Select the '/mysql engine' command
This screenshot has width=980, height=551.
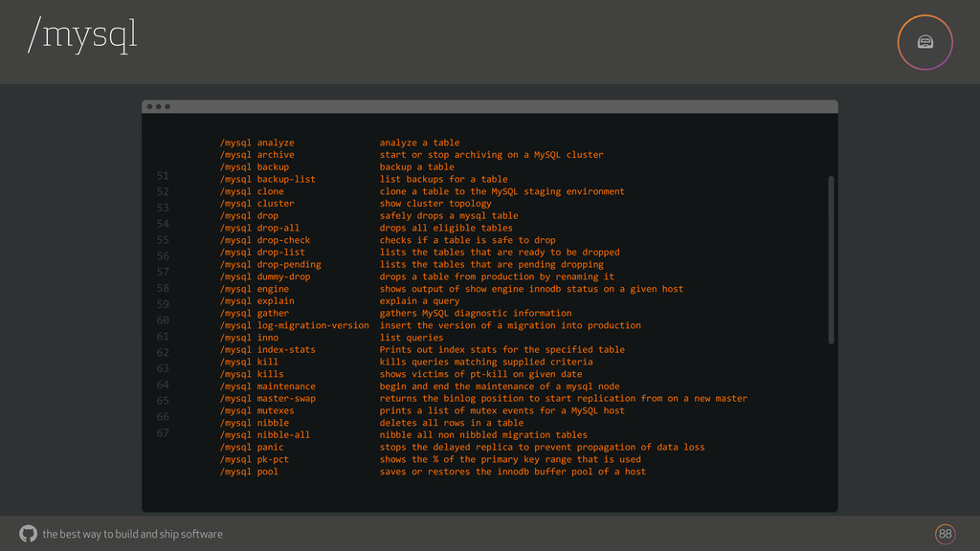(x=255, y=289)
